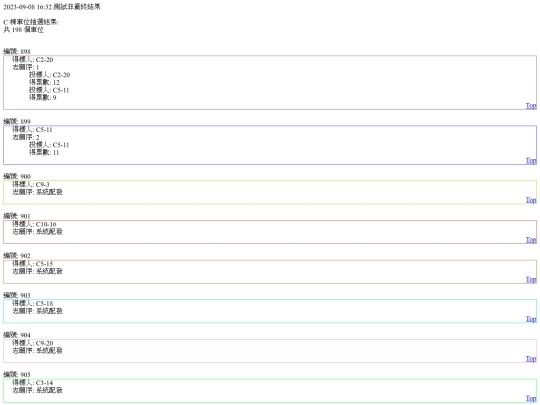Select the winner line '得標人: C9-3'
The height and width of the screenshot is (405, 540).
coord(31,184)
